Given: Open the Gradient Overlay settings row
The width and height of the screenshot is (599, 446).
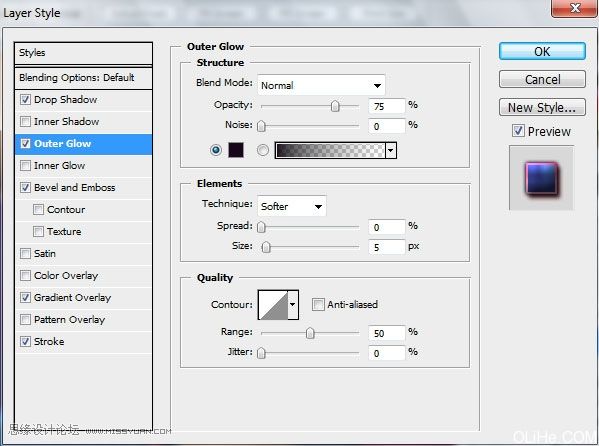Looking at the screenshot, I should (x=83, y=297).
